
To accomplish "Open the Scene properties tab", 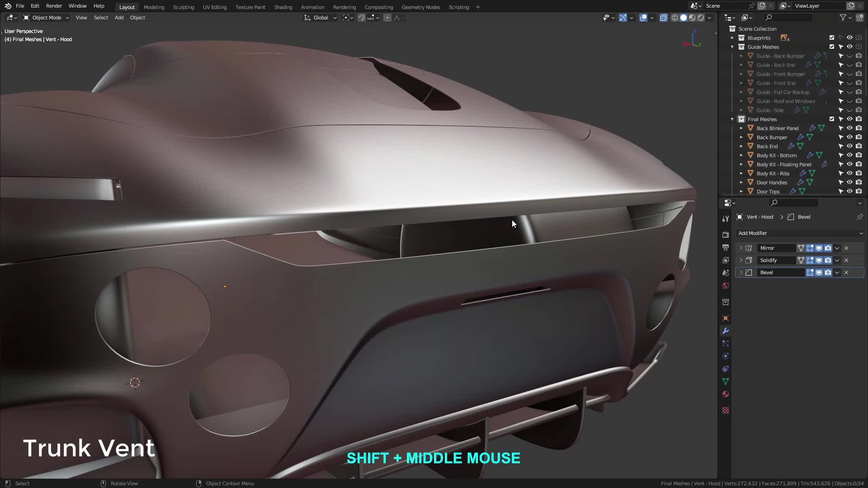I will [x=726, y=273].
